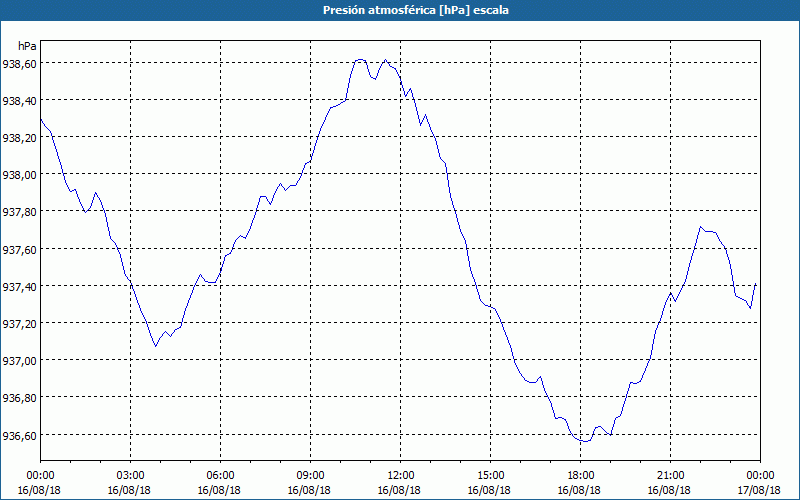The width and height of the screenshot is (800, 500).
Task: Click the 03:00 time axis label
Action: coord(130,476)
